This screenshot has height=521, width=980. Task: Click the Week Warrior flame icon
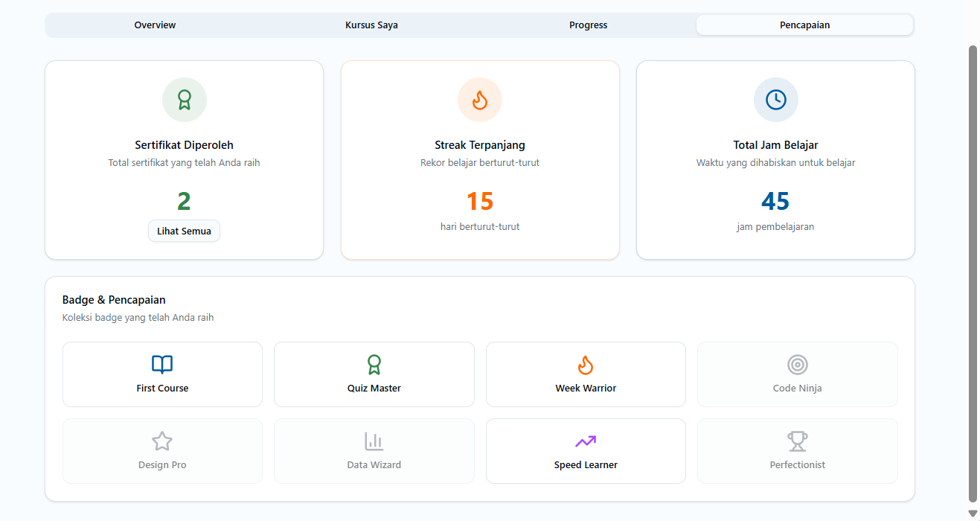(x=586, y=365)
